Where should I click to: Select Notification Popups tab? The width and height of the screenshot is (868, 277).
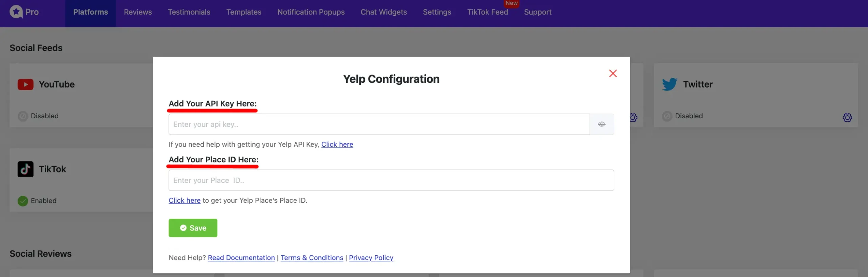[x=311, y=12]
